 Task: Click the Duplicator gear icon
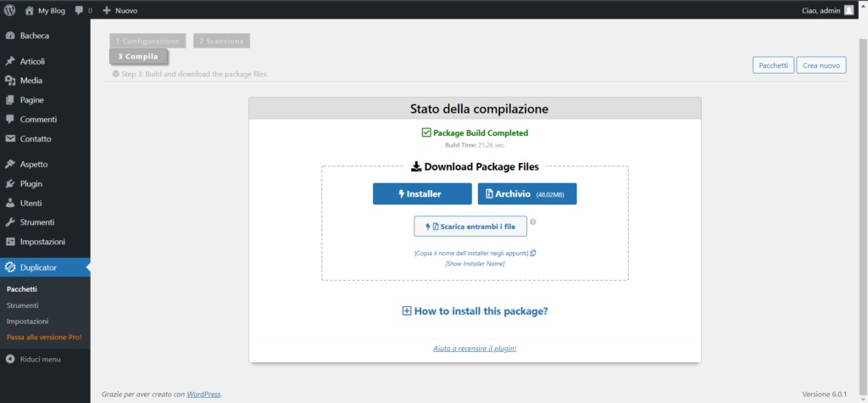(x=10, y=268)
